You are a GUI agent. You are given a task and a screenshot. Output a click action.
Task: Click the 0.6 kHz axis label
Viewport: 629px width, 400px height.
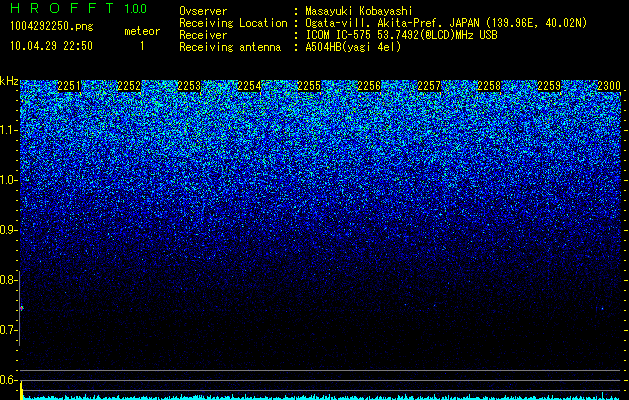pos(9,380)
